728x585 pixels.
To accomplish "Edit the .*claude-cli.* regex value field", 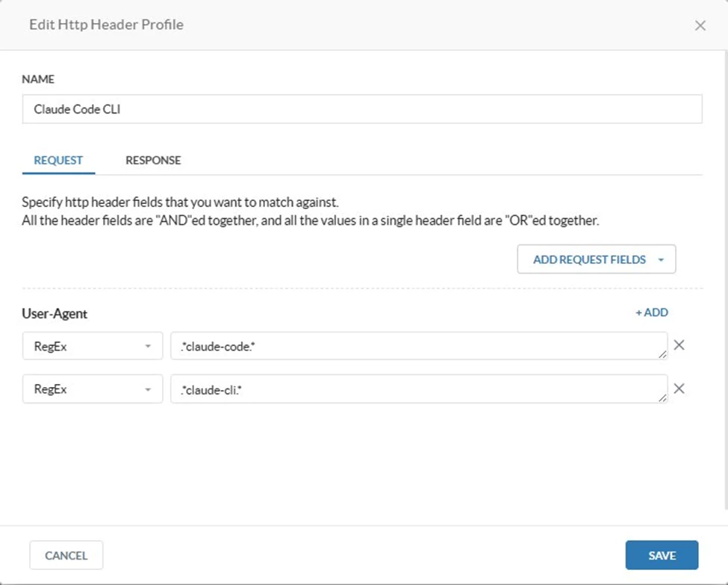I will [419, 389].
